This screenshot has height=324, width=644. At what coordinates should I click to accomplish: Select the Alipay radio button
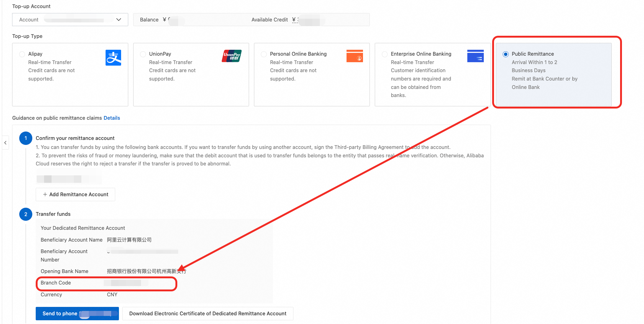tap(22, 54)
